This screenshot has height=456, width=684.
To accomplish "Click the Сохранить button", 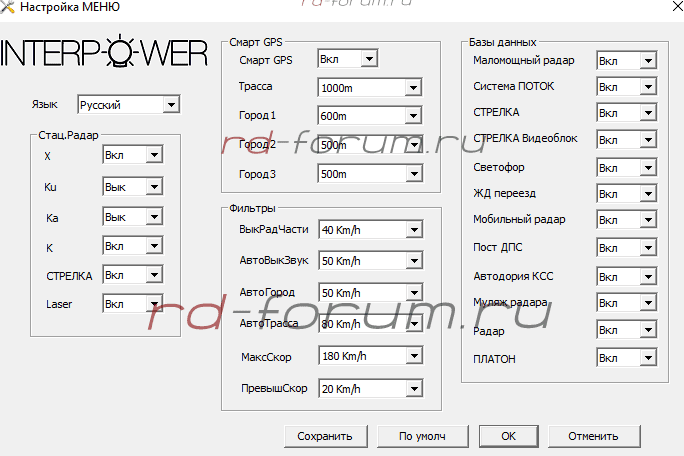I will [325, 436].
